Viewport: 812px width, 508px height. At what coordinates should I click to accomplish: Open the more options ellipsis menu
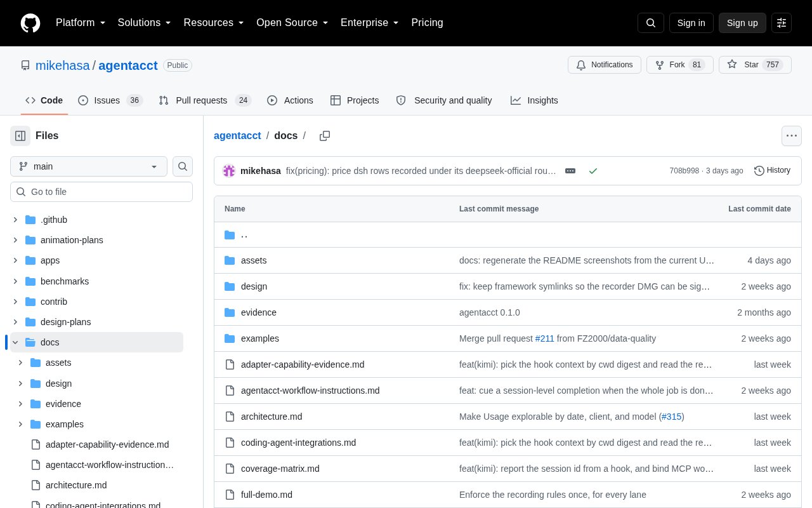(791, 136)
